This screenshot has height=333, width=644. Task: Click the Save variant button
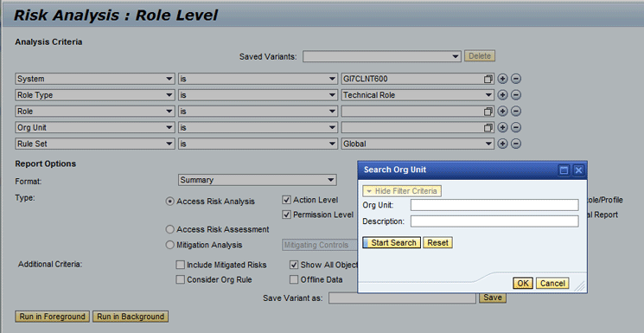click(493, 298)
